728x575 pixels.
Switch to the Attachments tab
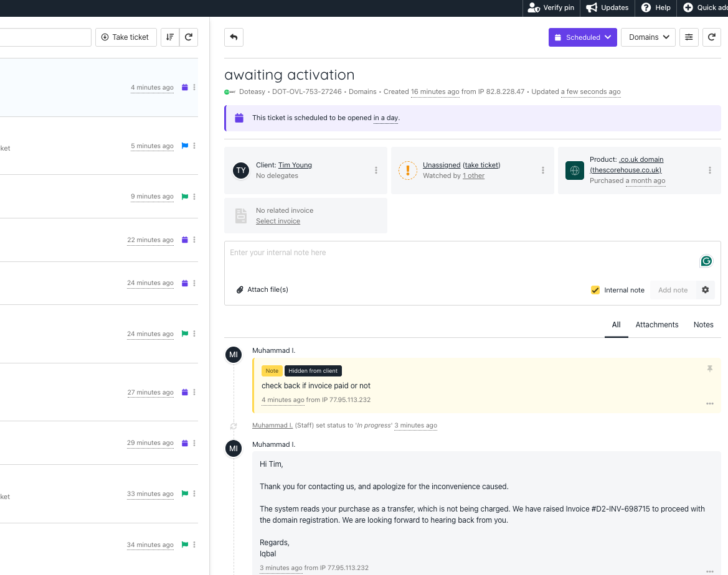656,325
